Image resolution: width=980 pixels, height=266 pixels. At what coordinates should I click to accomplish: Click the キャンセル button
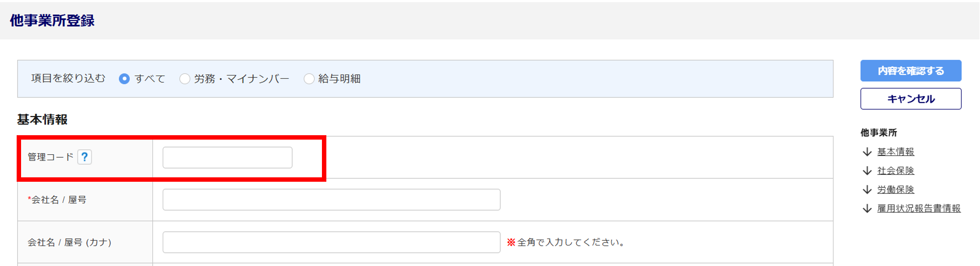pos(910,99)
